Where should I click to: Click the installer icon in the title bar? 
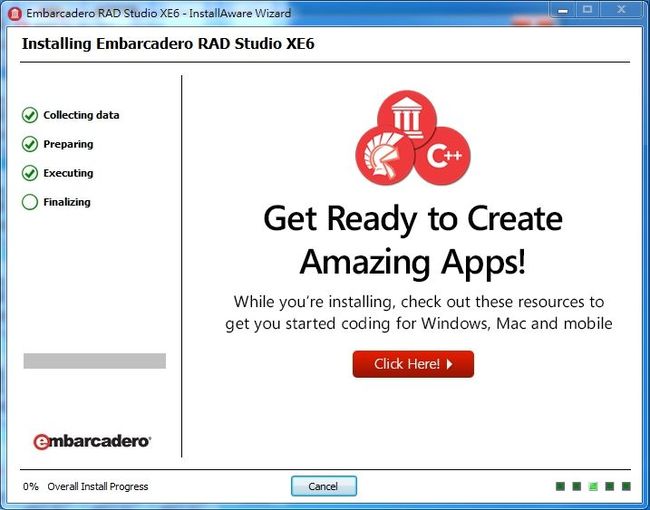coord(15,14)
